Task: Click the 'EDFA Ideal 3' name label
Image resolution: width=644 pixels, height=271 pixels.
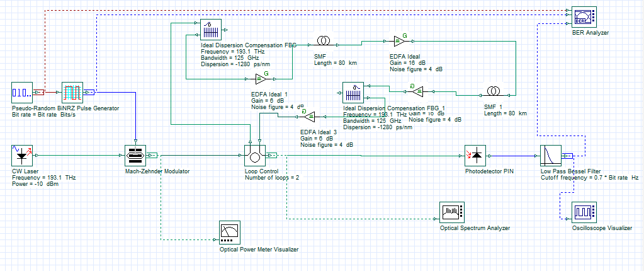Action: [319, 132]
